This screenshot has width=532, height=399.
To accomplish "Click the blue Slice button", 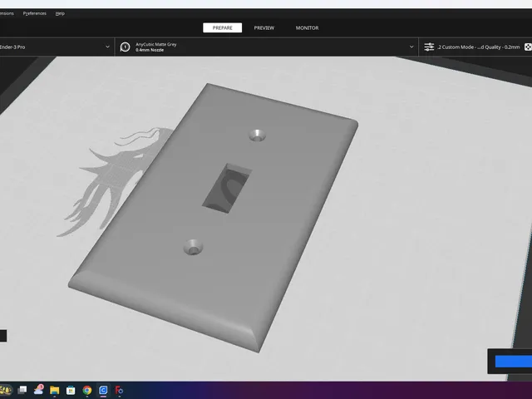I will (514, 362).
